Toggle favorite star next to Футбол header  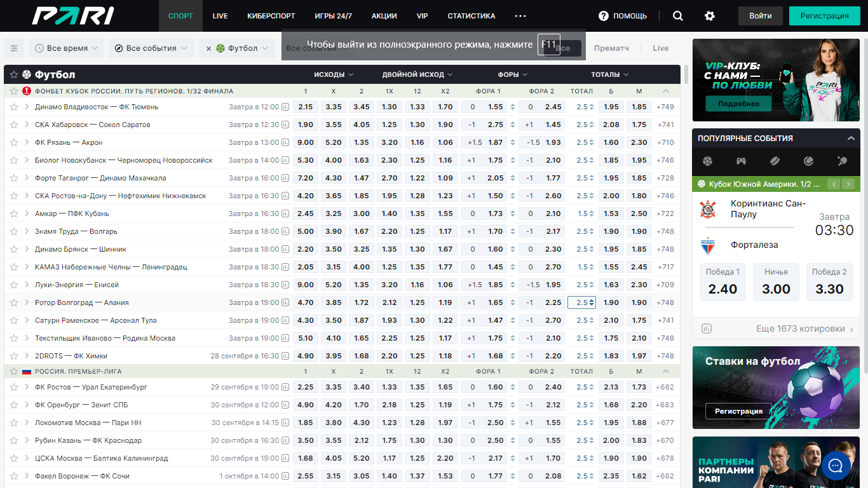tap(14, 75)
